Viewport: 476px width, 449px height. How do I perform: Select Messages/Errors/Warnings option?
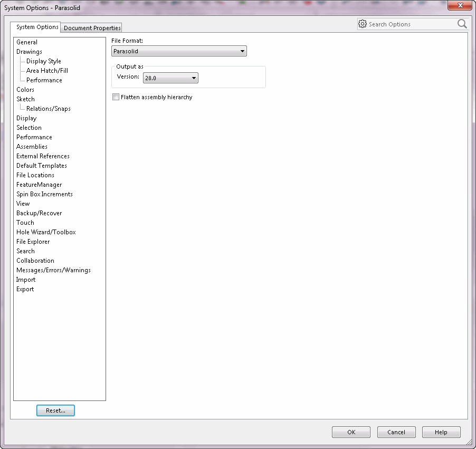point(53,270)
